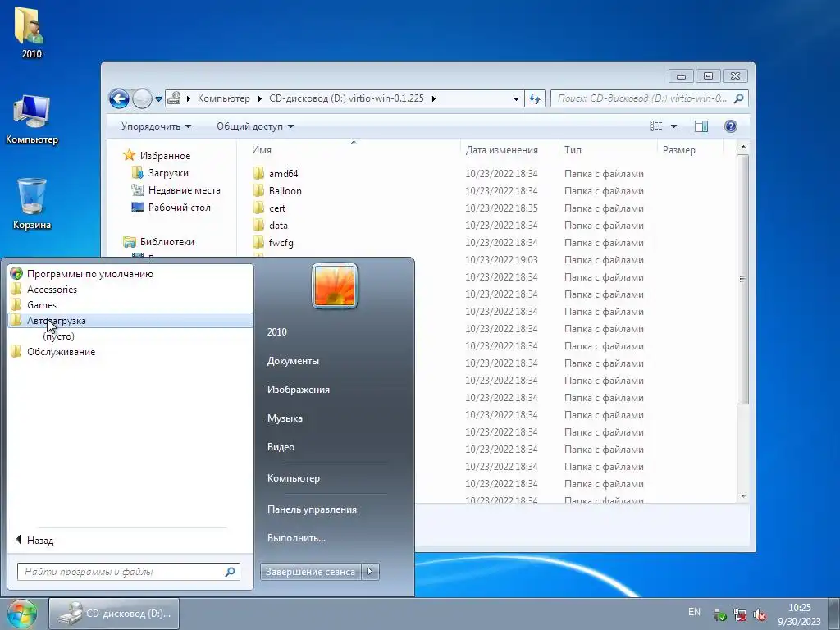Expand the view options dropdown arrow
Screen dimensions: 840x630
674,126
